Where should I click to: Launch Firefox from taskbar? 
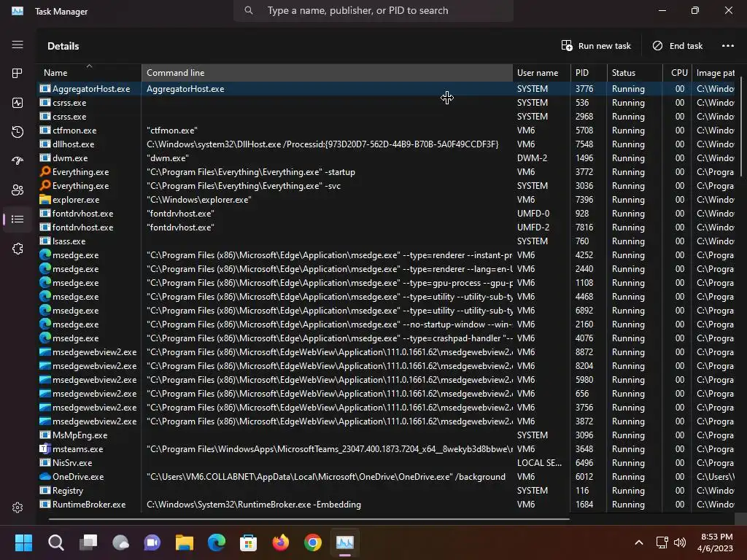click(281, 542)
